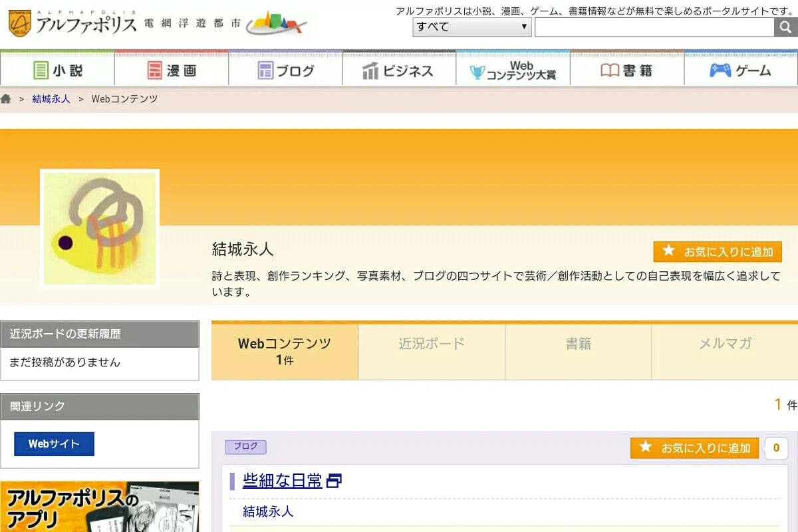Open the 小説 novel section tab
The height and width of the screenshot is (532, 798).
pos(57,70)
